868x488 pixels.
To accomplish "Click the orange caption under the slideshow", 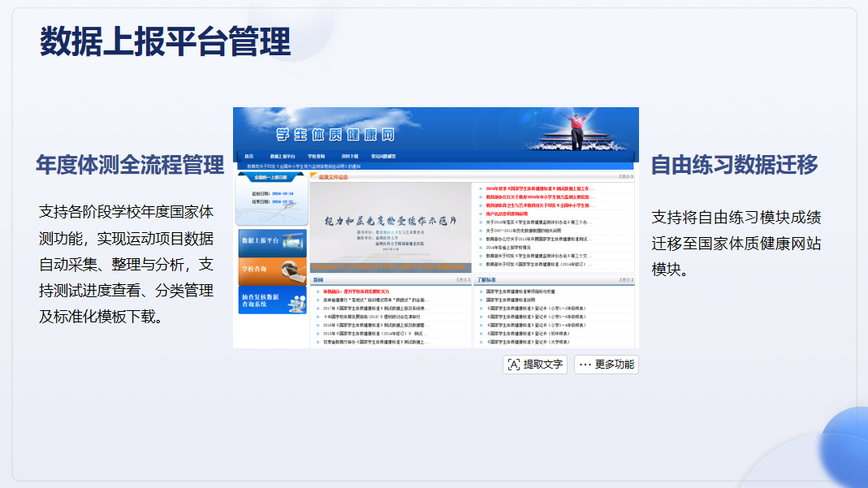I will pyautogui.click(x=391, y=267).
